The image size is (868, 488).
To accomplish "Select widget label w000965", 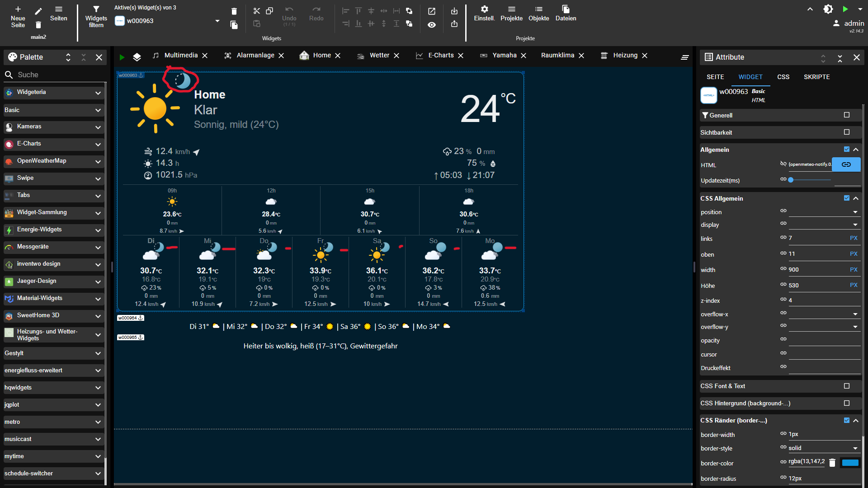I will click(x=131, y=338).
